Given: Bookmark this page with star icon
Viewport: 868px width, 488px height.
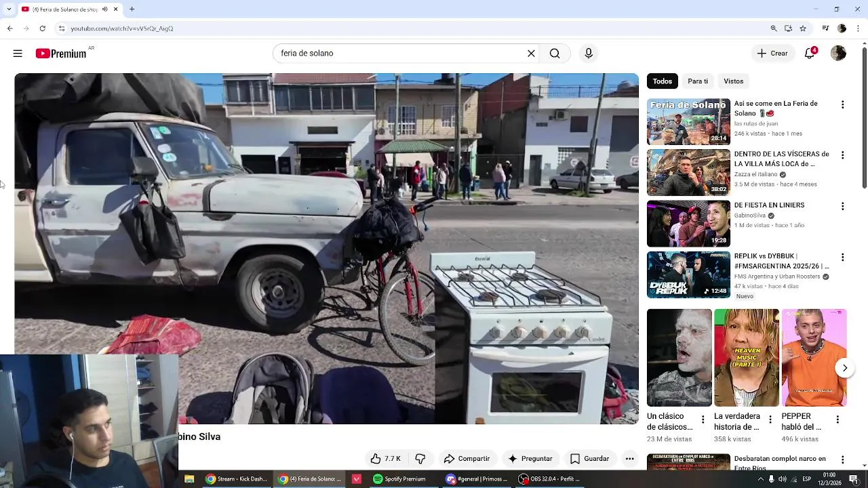Looking at the screenshot, I should point(803,28).
